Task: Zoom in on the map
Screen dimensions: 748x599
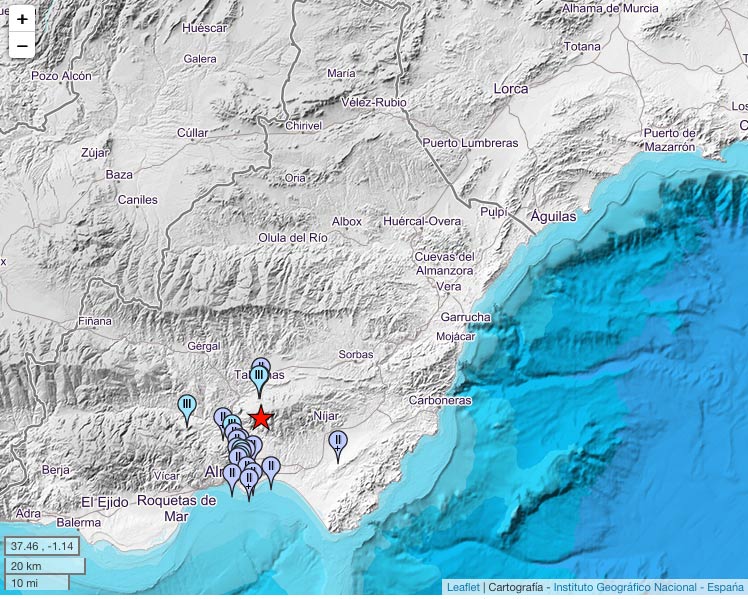Action: click(22, 19)
